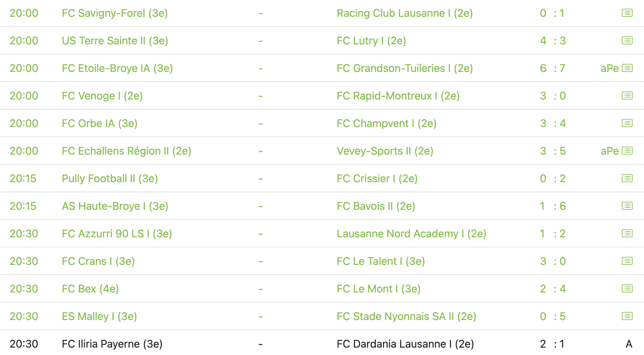Open details icon for FC Azzurri 90 LS I
This screenshot has width=644, height=355.
627,234
